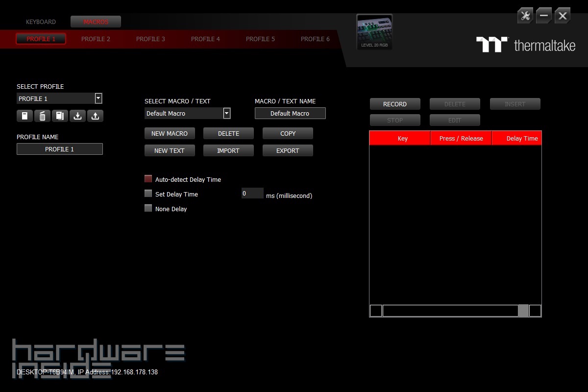This screenshot has height=392, width=588.
Task: Open settings wrench icon
Action: (x=525, y=16)
